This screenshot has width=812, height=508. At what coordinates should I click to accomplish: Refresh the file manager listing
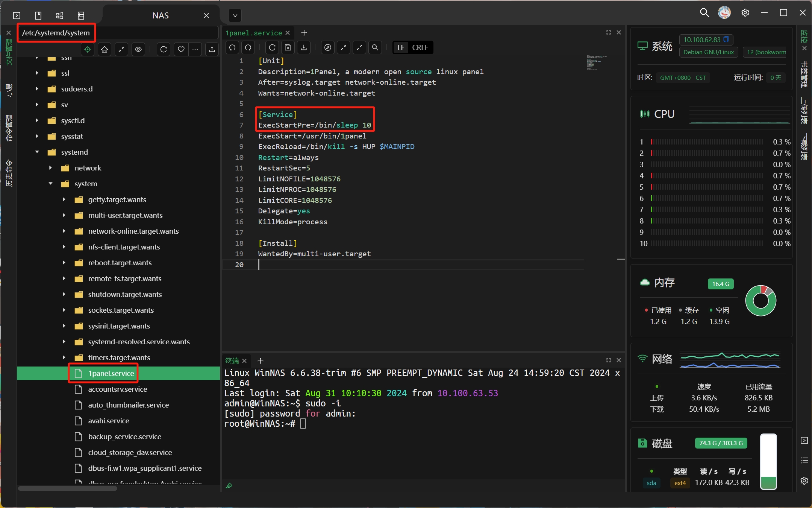point(164,49)
